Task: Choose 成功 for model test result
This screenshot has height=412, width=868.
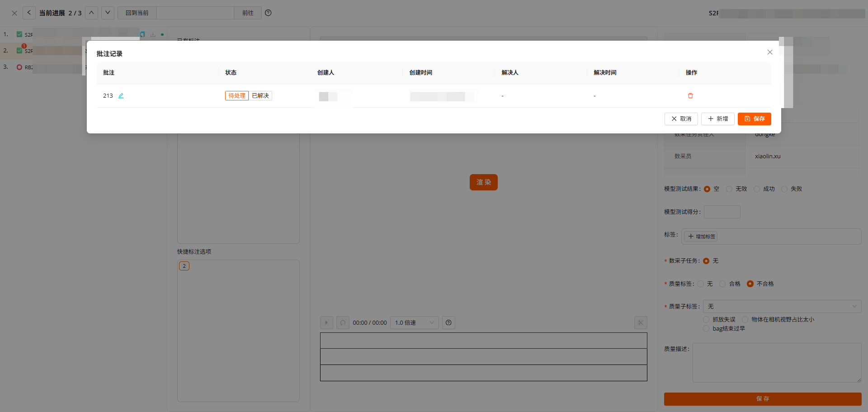Action: point(757,189)
